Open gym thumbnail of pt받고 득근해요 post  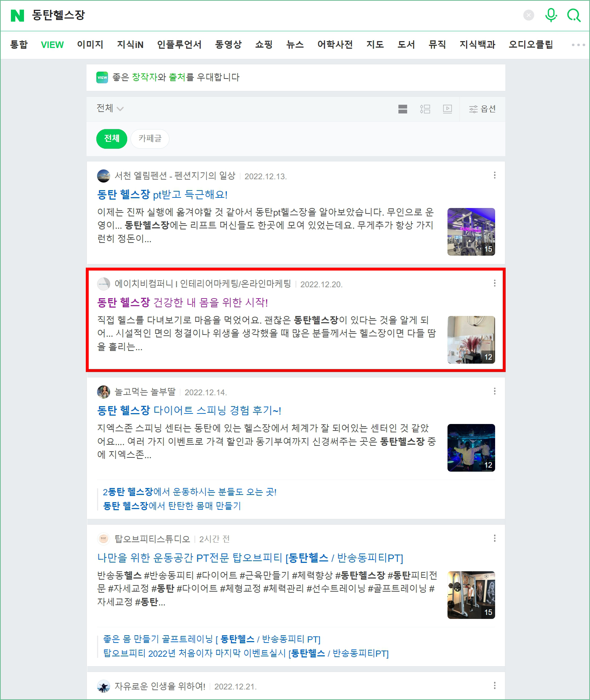[471, 232]
